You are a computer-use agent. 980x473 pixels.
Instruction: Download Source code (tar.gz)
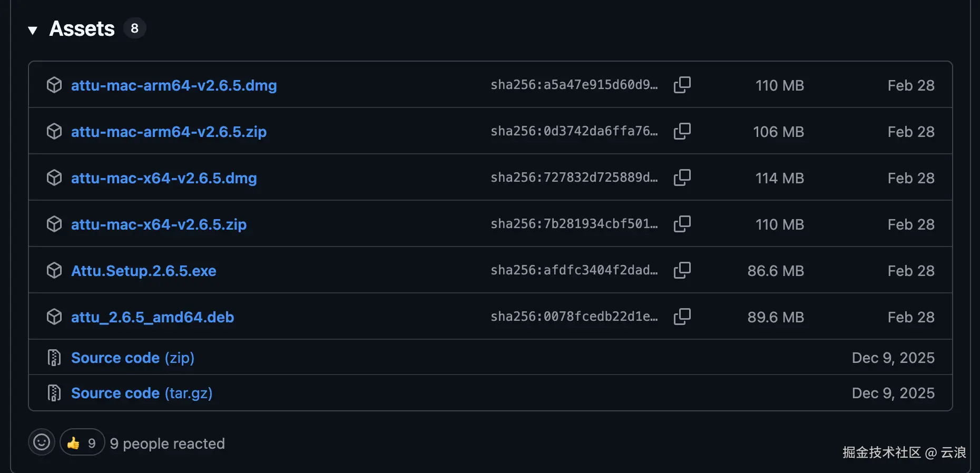click(142, 393)
